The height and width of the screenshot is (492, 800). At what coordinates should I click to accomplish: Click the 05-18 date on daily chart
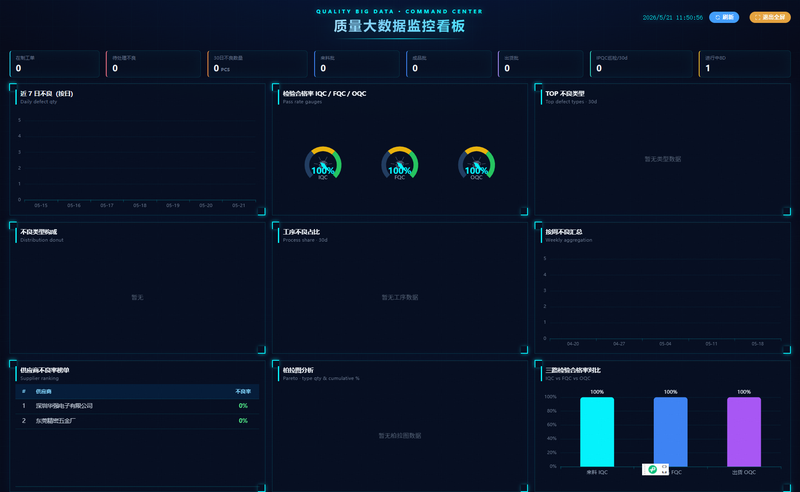(x=140, y=206)
